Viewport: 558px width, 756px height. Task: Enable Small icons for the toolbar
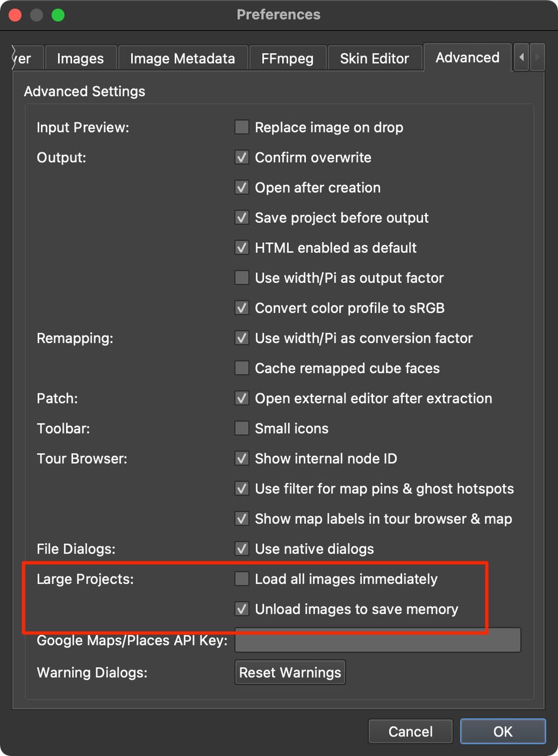[242, 428]
